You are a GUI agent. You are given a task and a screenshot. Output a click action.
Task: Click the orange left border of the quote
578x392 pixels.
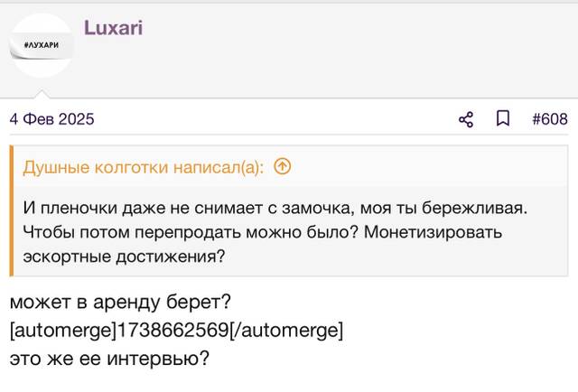(12, 211)
